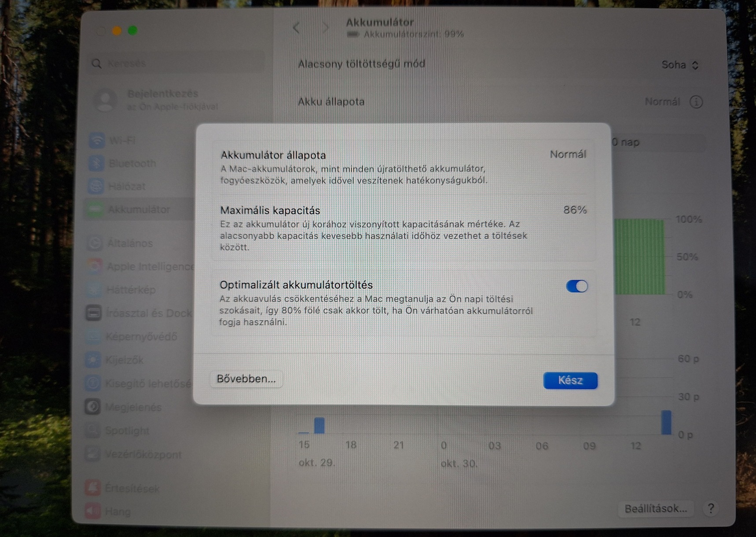
Task: Click the Akkumulátorszint 99% status text
Action: pos(414,34)
